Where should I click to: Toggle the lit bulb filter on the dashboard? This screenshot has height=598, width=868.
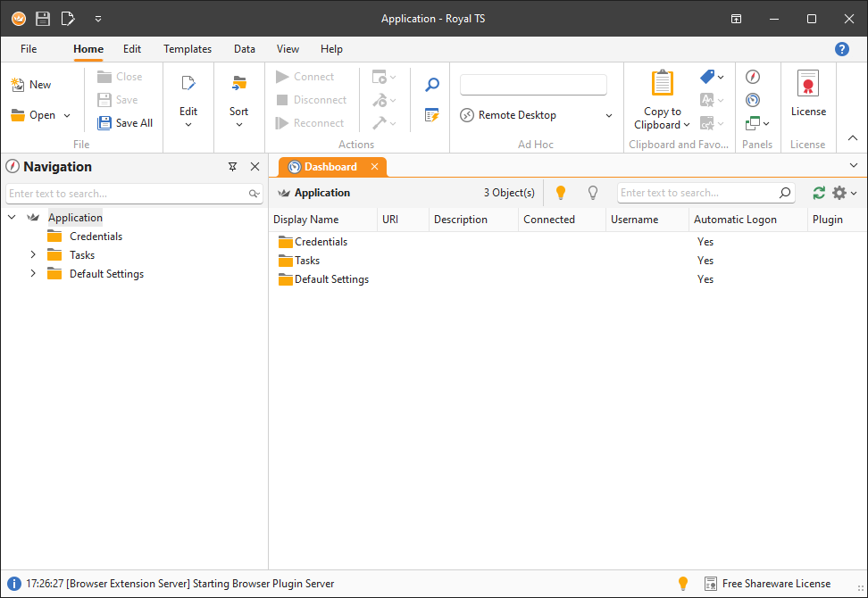[x=560, y=192]
